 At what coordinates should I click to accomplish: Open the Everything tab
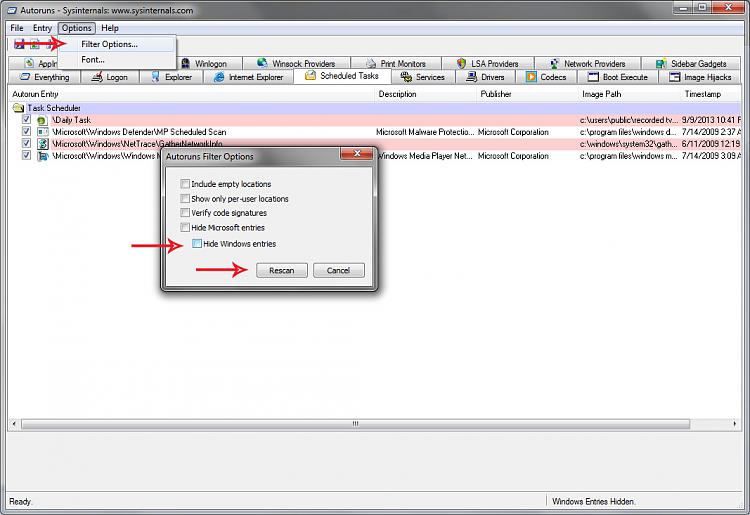[x=44, y=77]
